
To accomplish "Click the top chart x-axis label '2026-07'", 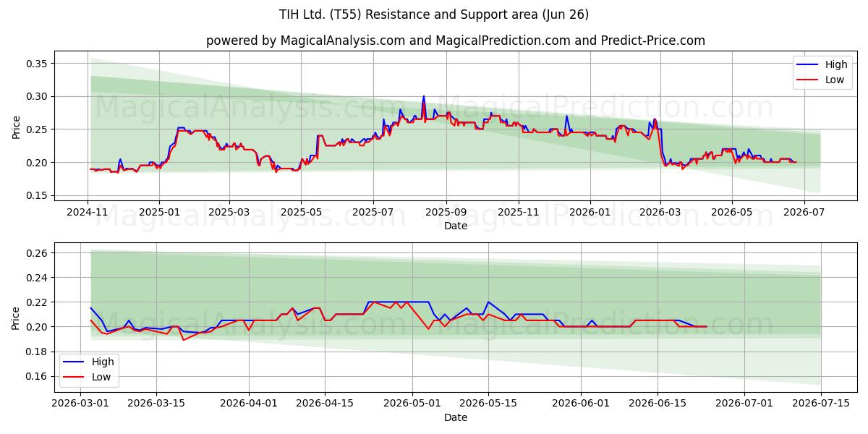I will [803, 213].
